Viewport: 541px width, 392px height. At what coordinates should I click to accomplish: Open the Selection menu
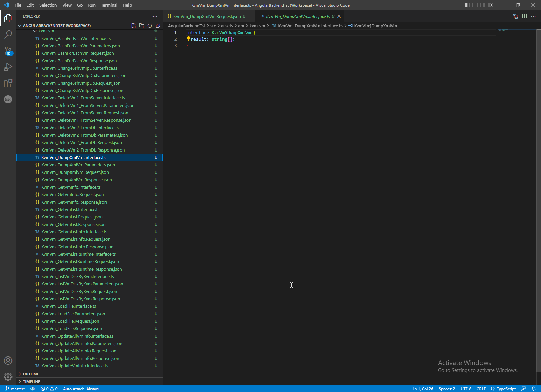click(x=48, y=5)
